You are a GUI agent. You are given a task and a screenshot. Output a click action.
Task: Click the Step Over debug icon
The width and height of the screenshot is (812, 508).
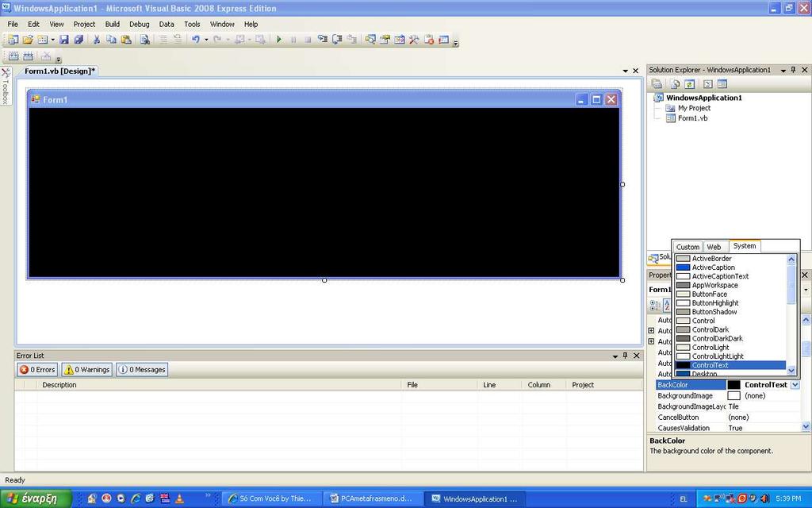[x=337, y=40]
